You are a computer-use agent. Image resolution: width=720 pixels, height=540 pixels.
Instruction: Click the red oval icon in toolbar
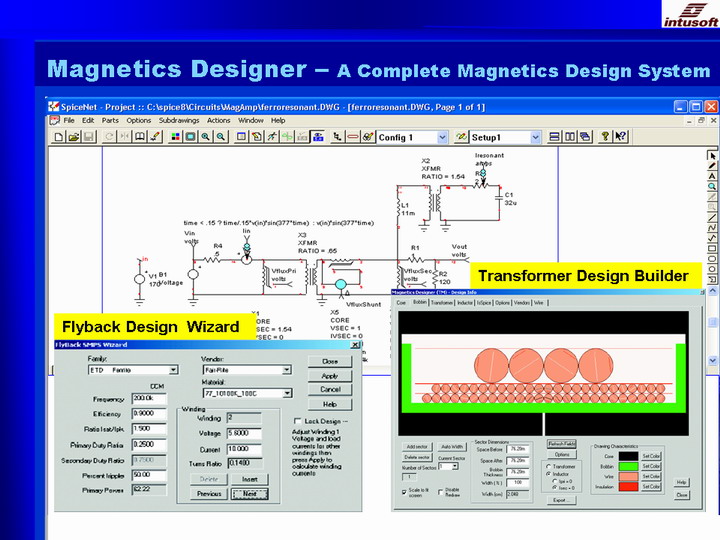point(353,137)
